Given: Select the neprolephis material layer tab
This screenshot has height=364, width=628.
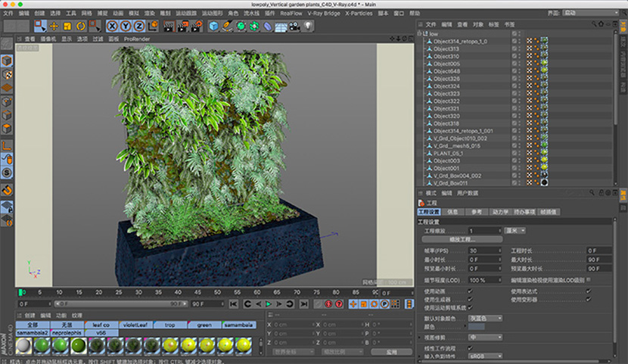Looking at the screenshot, I should click(67, 333).
